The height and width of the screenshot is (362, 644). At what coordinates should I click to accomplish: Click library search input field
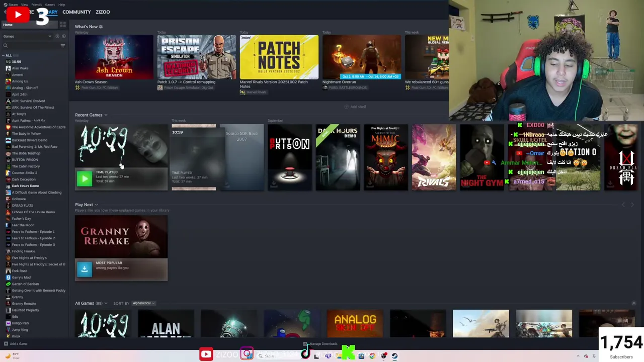(34, 46)
